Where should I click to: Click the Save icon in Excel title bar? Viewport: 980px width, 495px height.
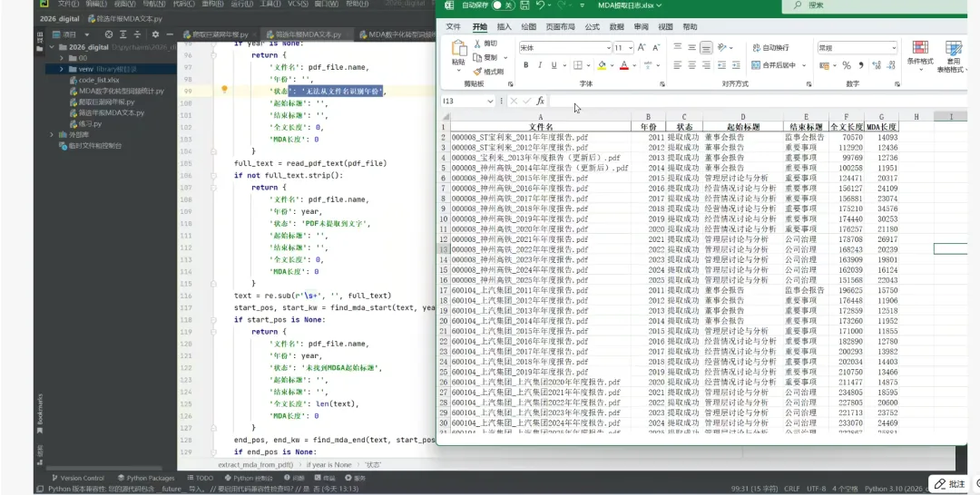[x=524, y=5]
